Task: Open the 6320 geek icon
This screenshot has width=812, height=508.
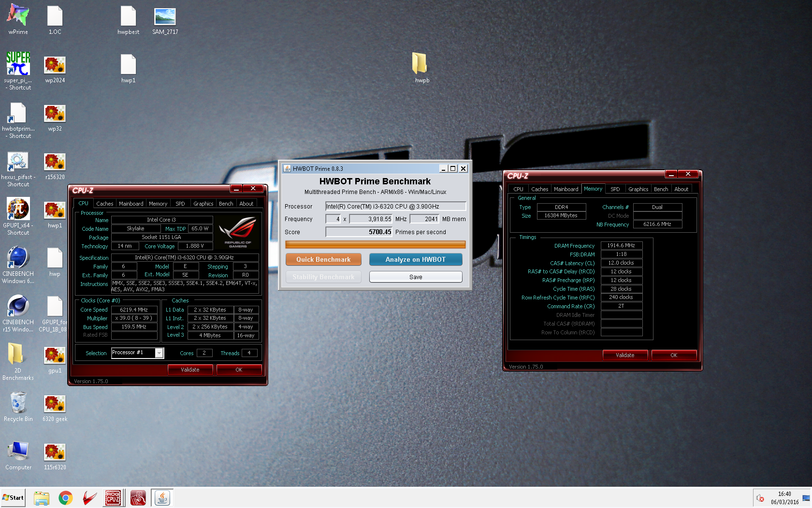Action: (55, 408)
